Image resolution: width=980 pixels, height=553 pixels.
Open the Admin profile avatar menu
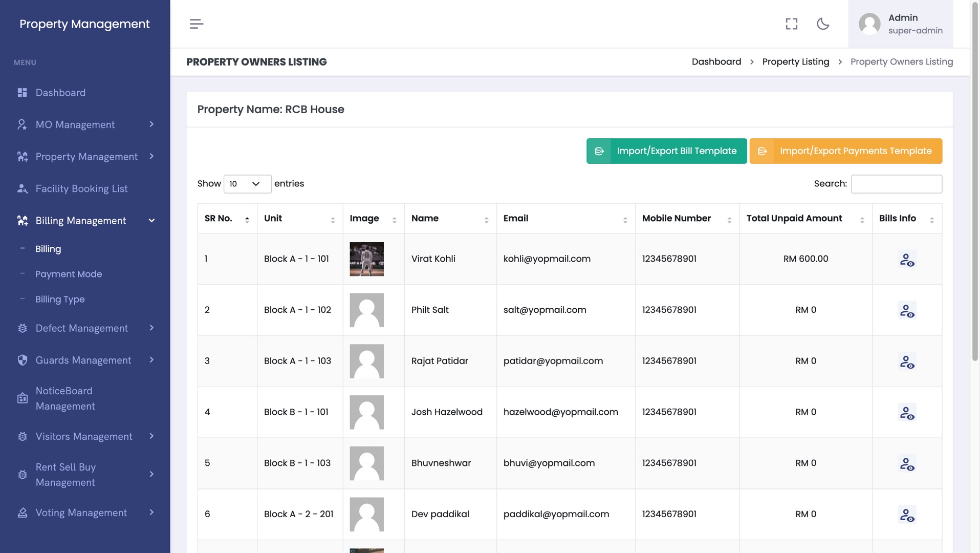pyautogui.click(x=869, y=24)
